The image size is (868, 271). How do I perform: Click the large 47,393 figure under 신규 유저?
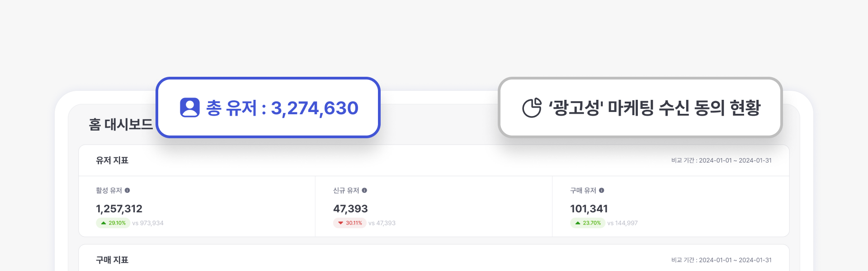(350, 209)
